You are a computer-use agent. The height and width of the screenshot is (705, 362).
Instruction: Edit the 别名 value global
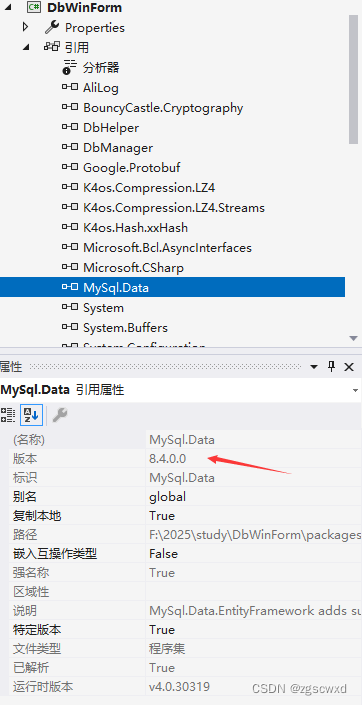(x=167, y=497)
